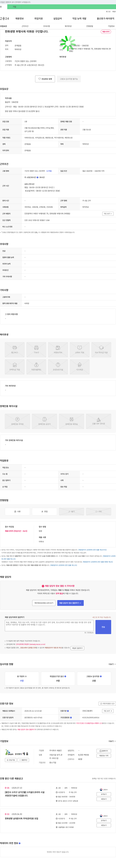Click the 모성보호시설 benefit icon

pyautogui.click(x=58, y=367)
